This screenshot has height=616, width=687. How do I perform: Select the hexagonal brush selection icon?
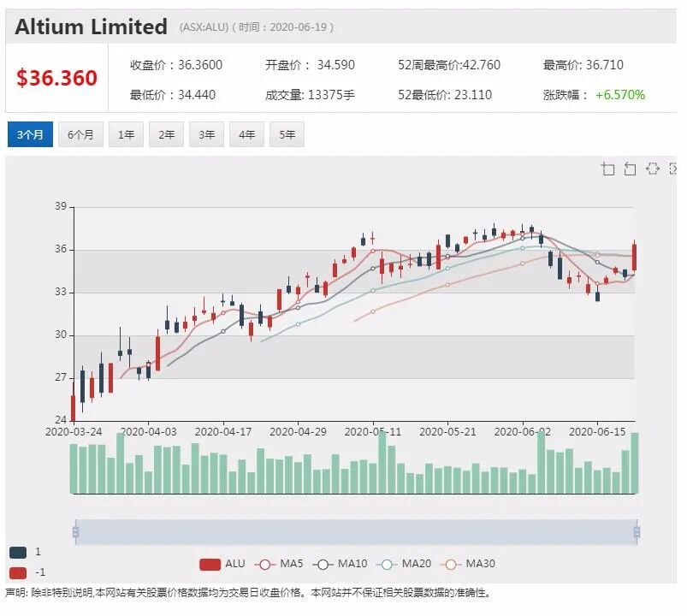point(653,169)
